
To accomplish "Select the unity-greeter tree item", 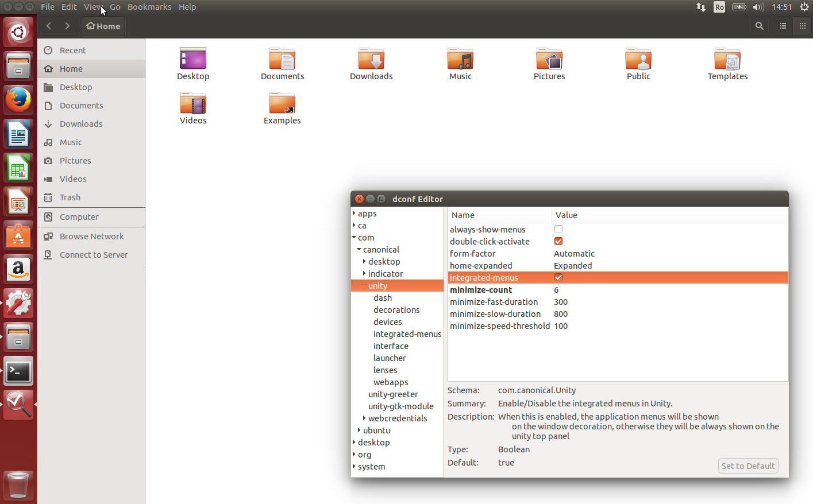I will tap(393, 394).
